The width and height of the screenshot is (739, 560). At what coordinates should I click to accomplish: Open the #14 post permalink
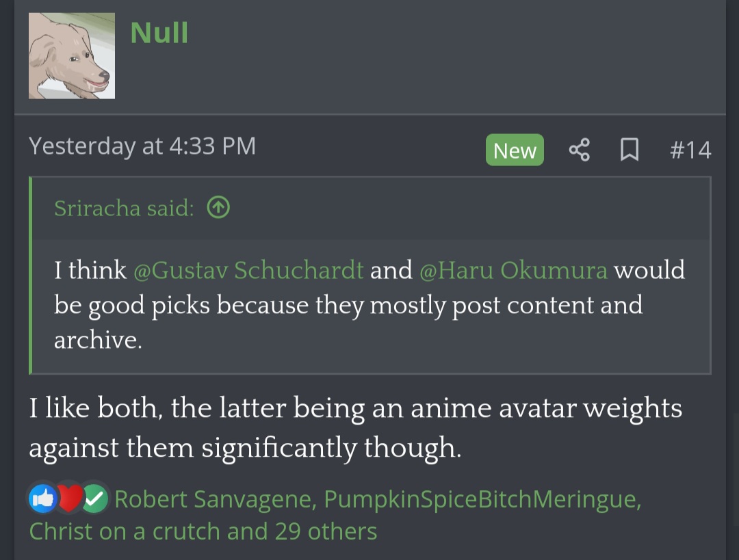coord(690,150)
